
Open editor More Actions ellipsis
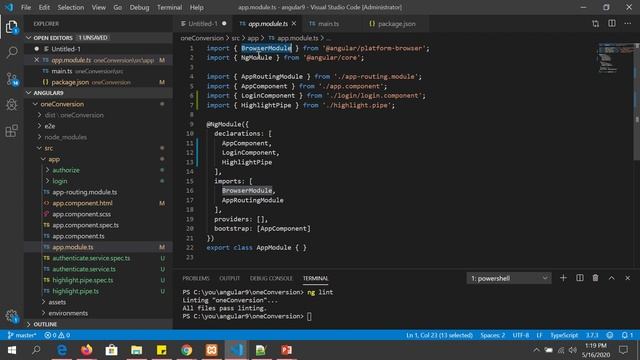pyautogui.click(x=628, y=24)
